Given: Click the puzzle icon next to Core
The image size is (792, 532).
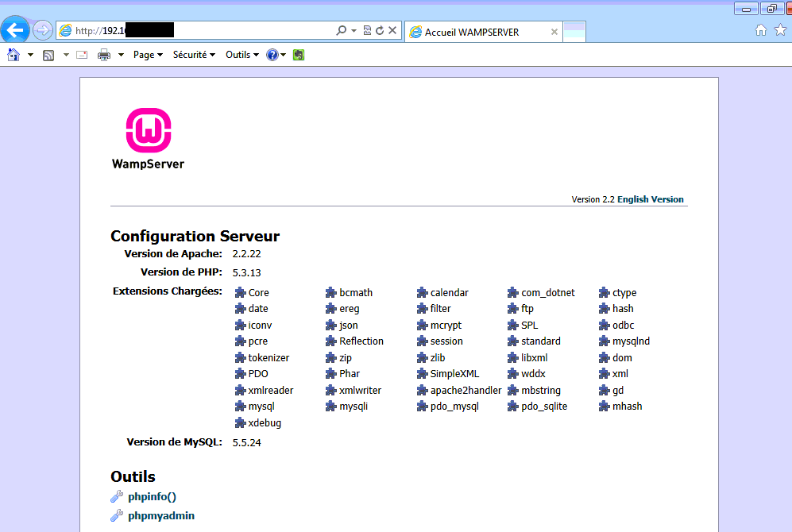Looking at the screenshot, I should [241, 292].
